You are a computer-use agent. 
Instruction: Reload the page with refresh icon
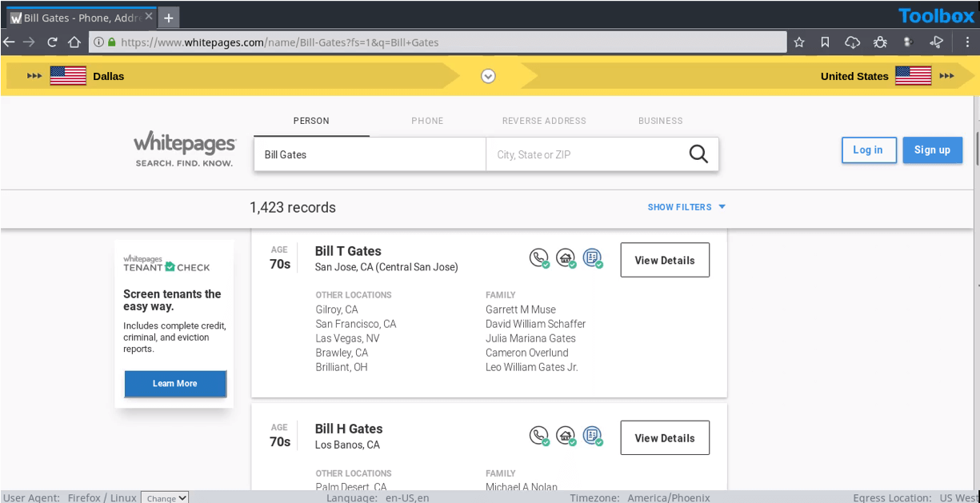click(53, 42)
